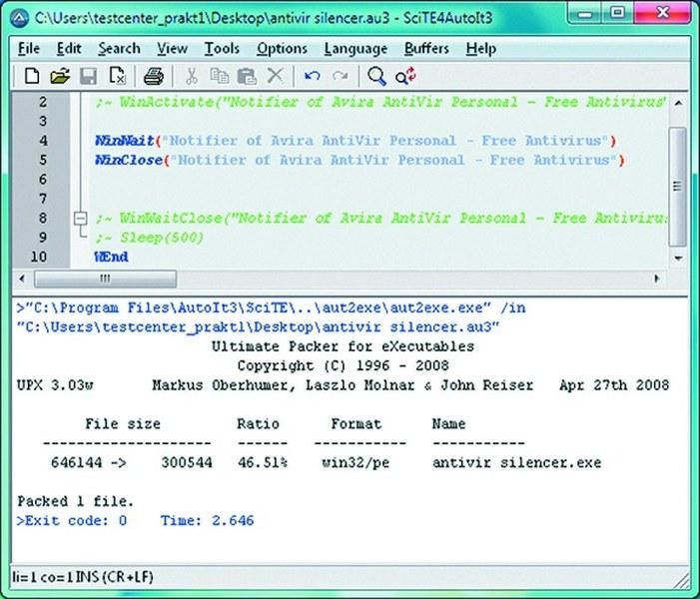Open the File menu
700x599 pixels.
click(29, 48)
